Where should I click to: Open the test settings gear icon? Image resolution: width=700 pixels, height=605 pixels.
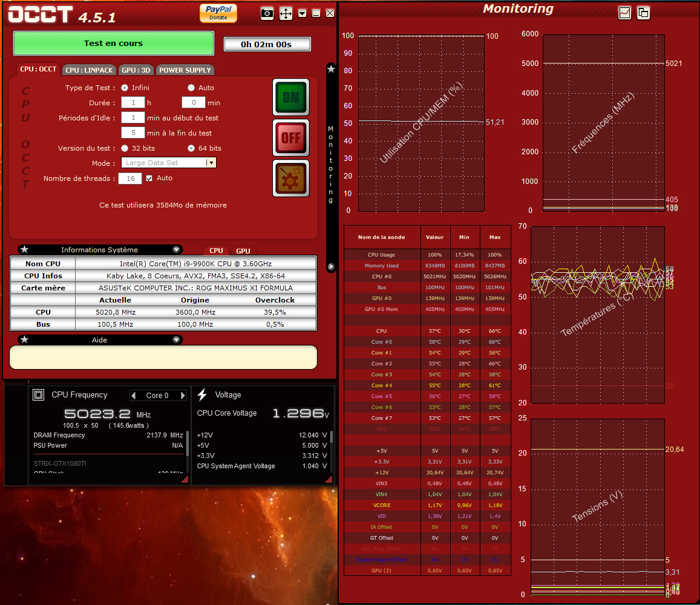290,178
